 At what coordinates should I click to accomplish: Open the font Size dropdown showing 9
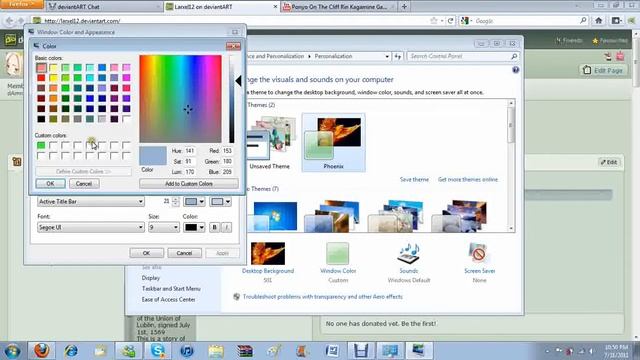[164, 227]
